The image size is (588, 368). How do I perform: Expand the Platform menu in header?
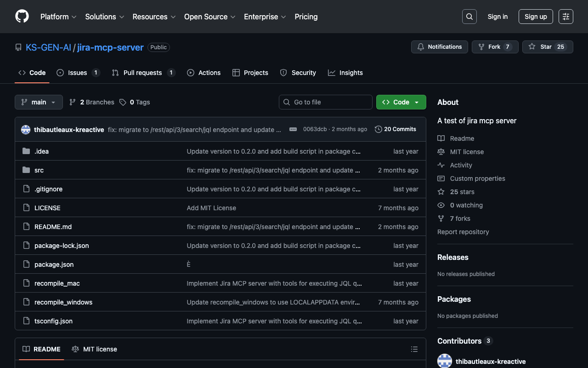pyautogui.click(x=58, y=17)
